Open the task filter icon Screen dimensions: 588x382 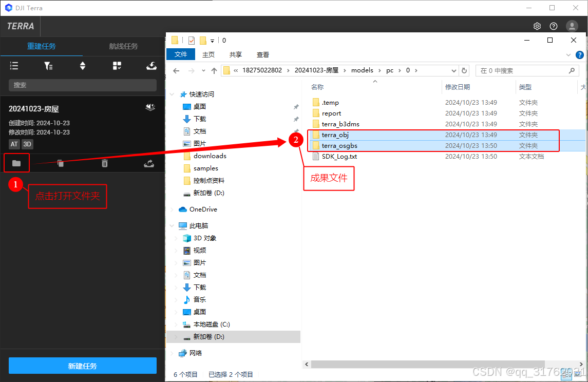coord(48,66)
